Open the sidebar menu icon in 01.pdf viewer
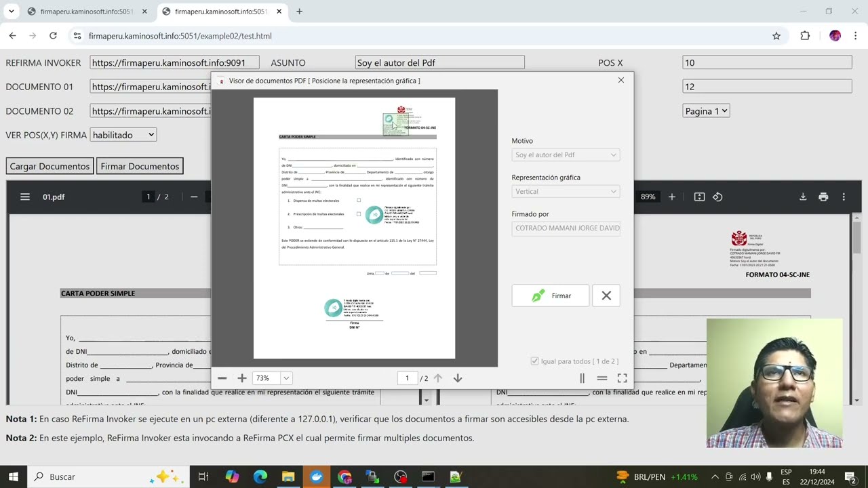 [x=25, y=197]
